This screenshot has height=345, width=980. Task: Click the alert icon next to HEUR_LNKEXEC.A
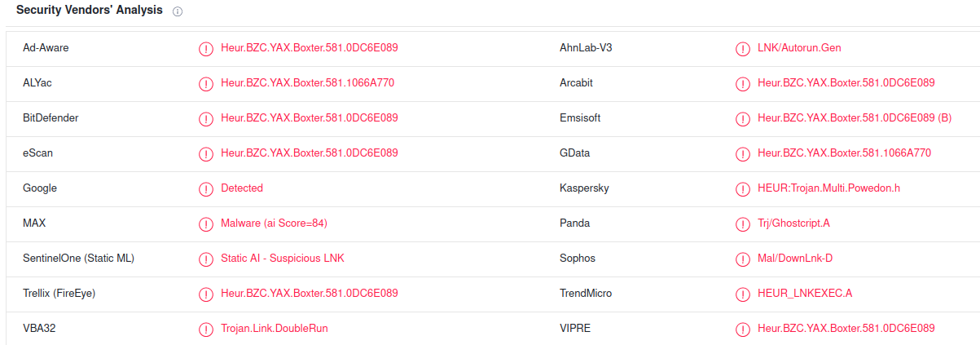pos(742,294)
